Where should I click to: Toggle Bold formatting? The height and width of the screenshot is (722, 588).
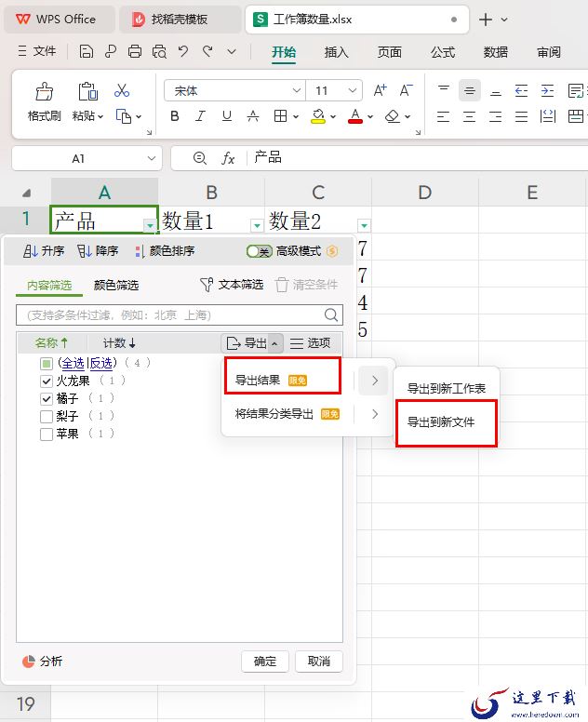(175, 116)
